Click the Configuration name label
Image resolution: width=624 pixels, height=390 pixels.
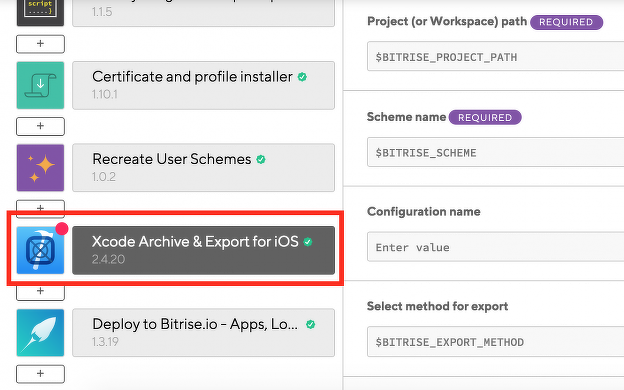click(x=423, y=212)
